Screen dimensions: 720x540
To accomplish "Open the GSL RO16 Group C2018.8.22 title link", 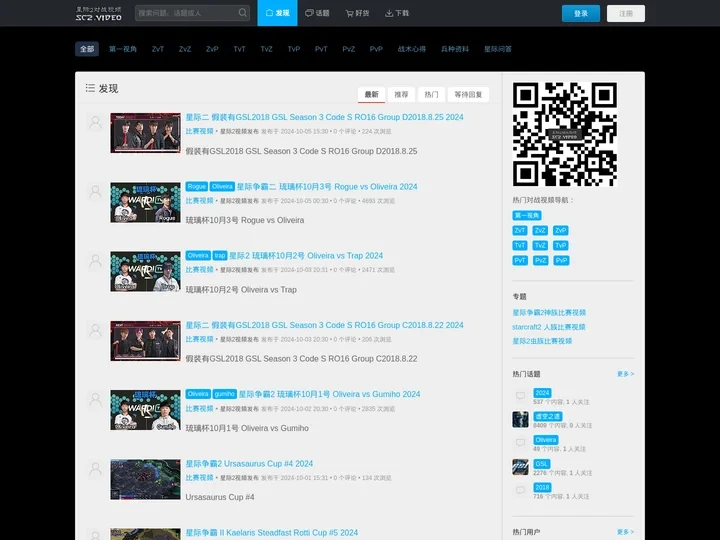I will 324,325.
